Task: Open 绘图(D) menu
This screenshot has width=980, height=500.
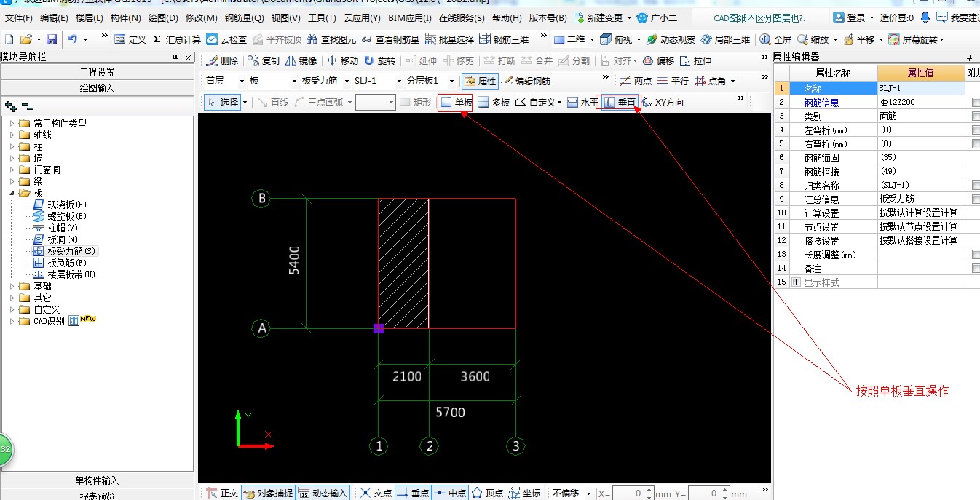Action: pos(165,17)
